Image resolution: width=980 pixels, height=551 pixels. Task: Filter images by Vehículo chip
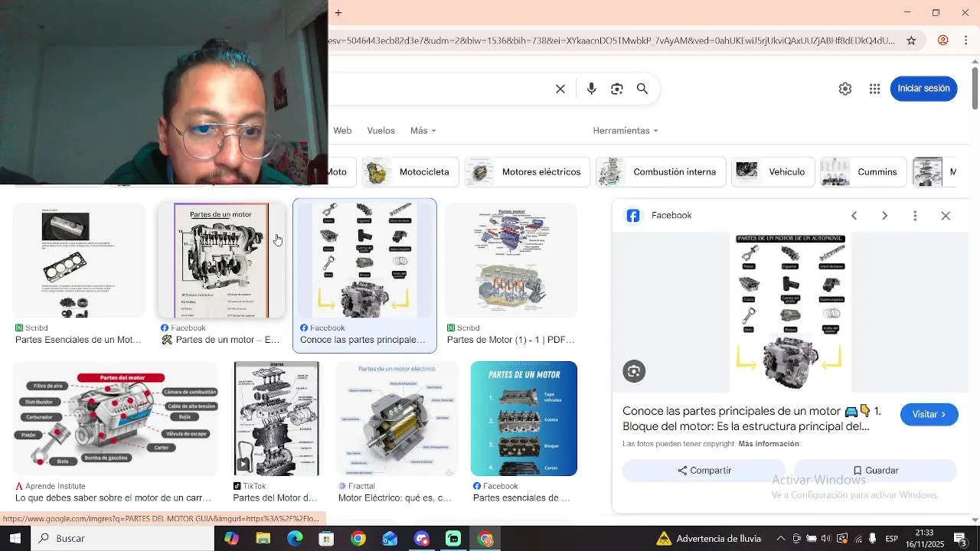773,172
